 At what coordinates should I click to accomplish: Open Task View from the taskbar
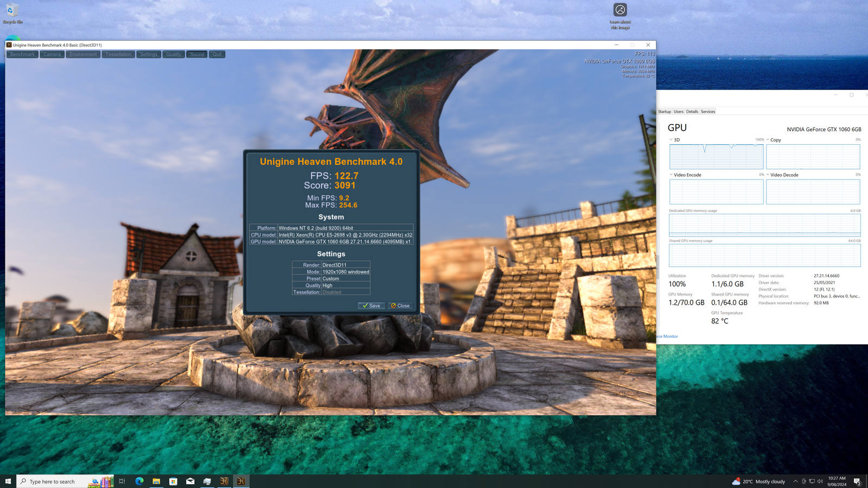(122, 481)
